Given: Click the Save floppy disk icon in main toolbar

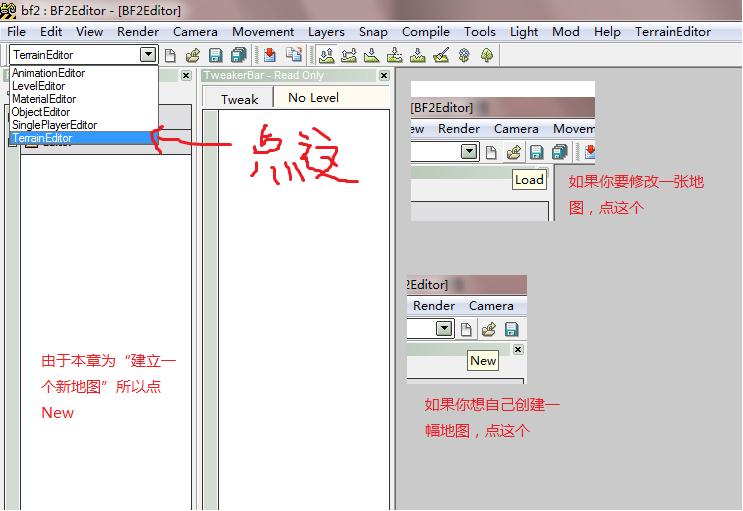Looking at the screenshot, I should coord(216,55).
